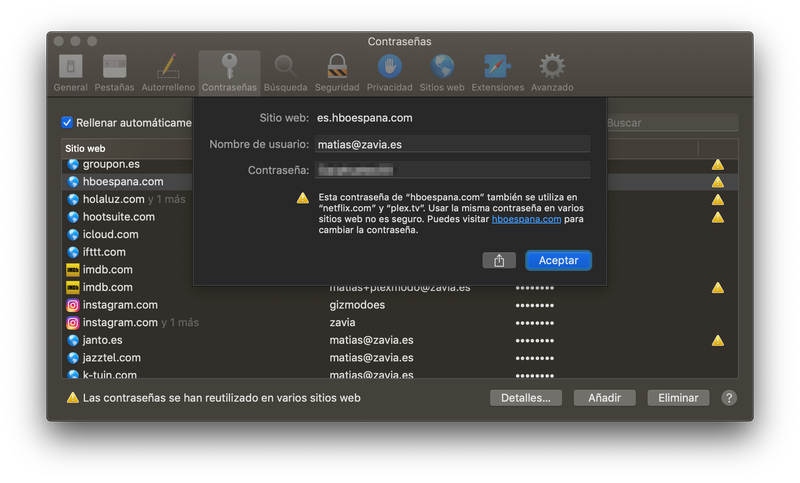800x483 pixels.
Task: Select the icloud.com row
Action: click(399, 235)
